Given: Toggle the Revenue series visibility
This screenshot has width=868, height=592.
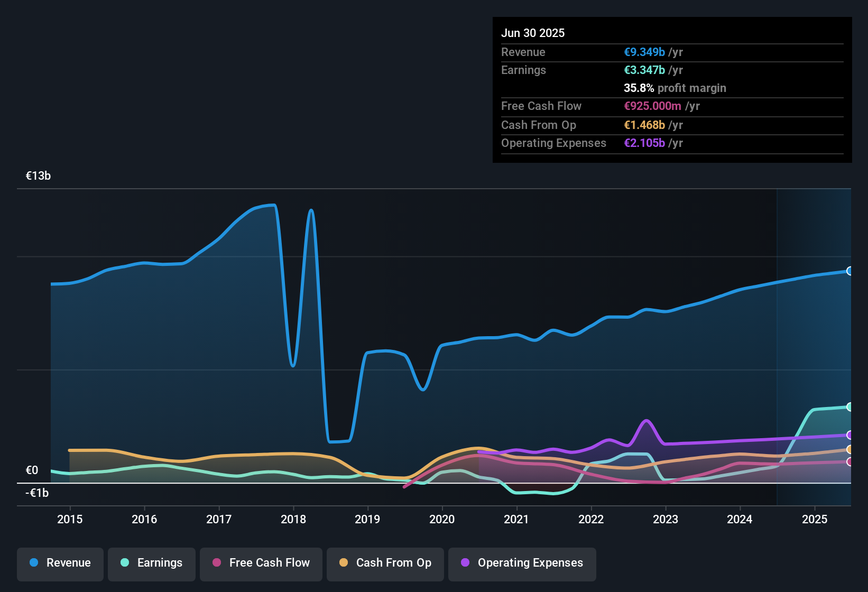Looking at the screenshot, I should click(60, 563).
